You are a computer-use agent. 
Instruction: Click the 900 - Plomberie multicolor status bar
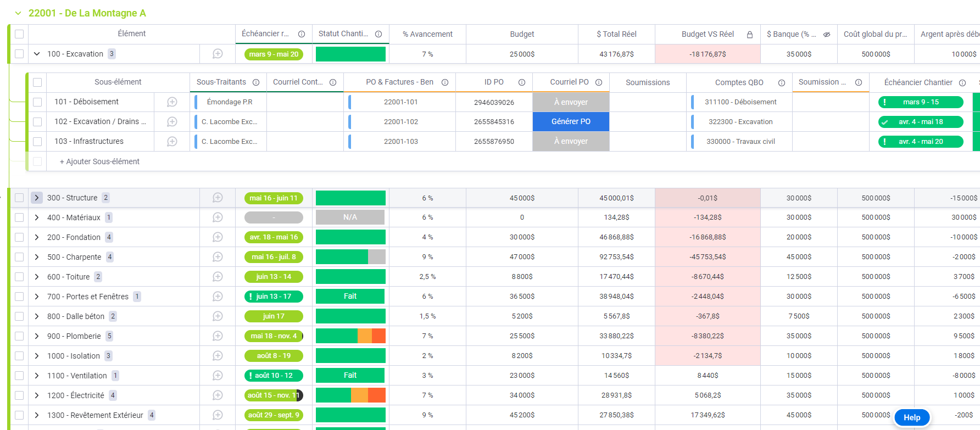[x=350, y=336]
